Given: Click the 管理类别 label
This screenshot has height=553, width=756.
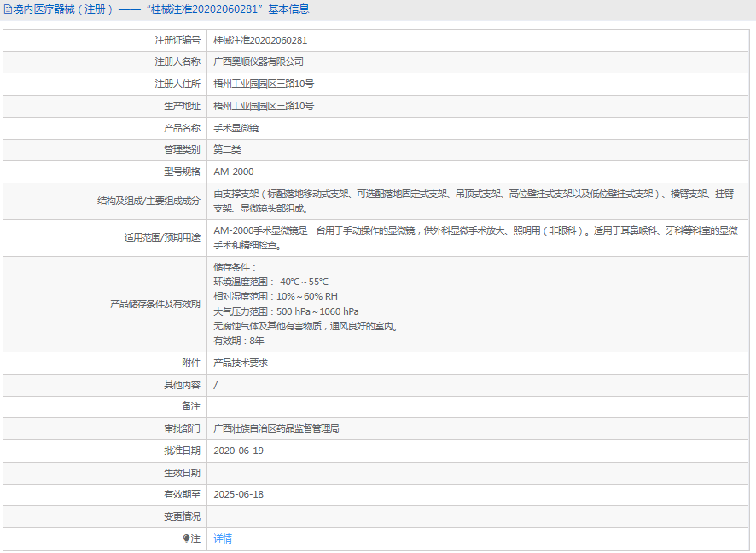Looking at the screenshot, I should click(x=182, y=150).
